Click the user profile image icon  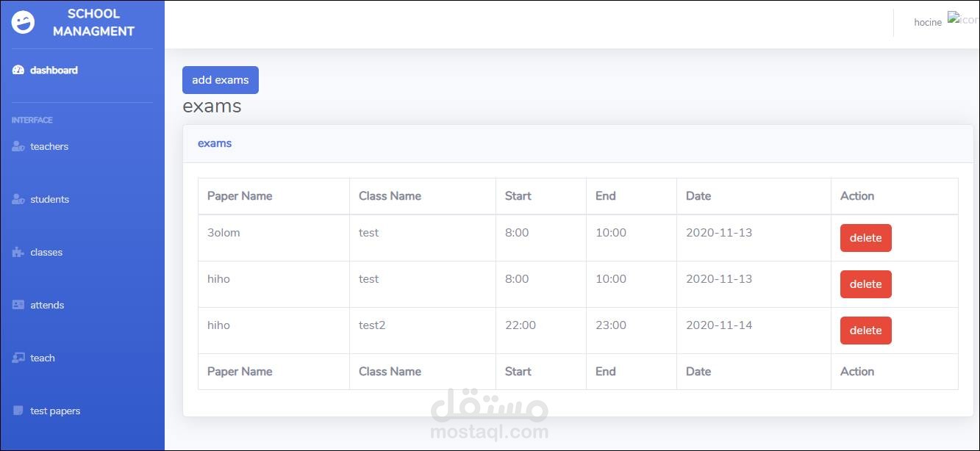tap(962, 19)
